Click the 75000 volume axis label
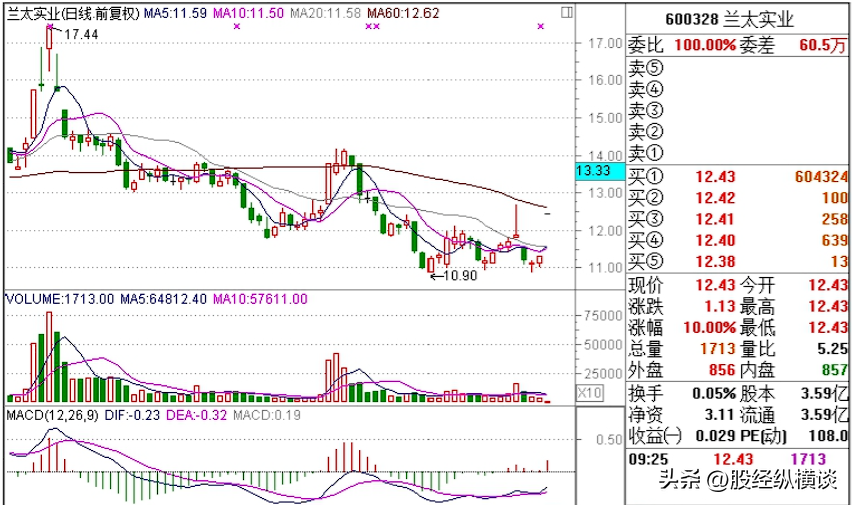This screenshot has width=852, height=505. (x=603, y=316)
